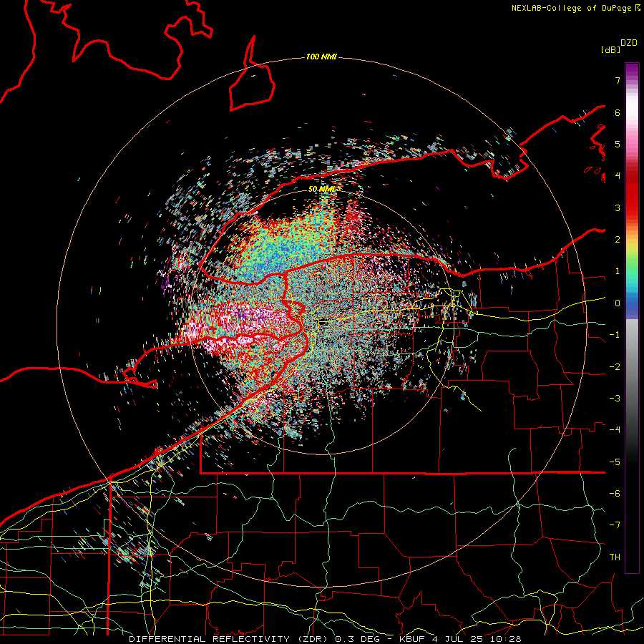Click the 50 NMI range ring label
The height and width of the screenshot is (644, 644).
[x=321, y=190]
